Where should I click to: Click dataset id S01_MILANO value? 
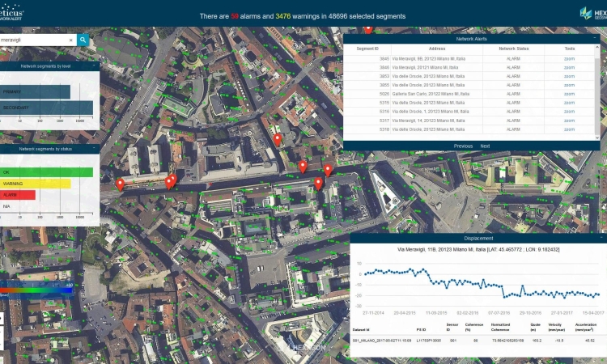382,341
